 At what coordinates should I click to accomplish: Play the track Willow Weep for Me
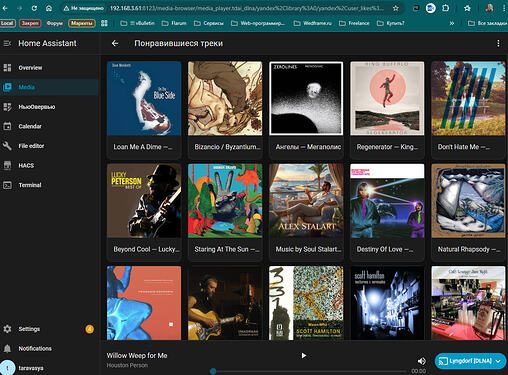click(304, 356)
